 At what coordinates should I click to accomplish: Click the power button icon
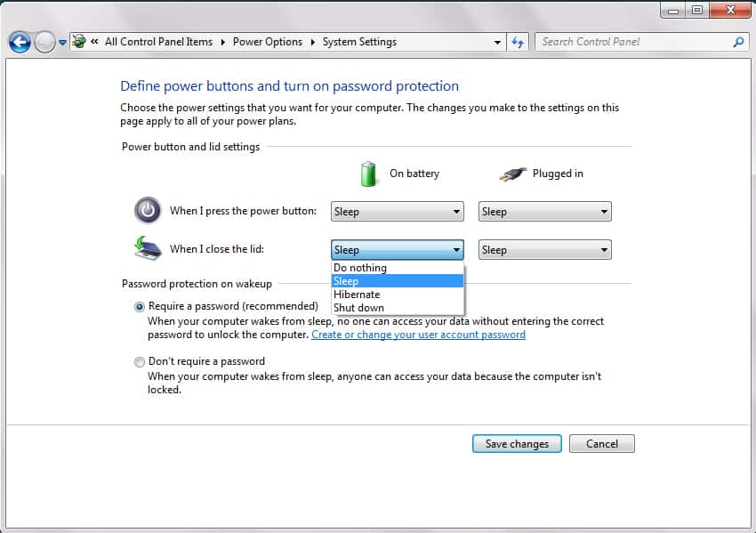tap(148, 211)
